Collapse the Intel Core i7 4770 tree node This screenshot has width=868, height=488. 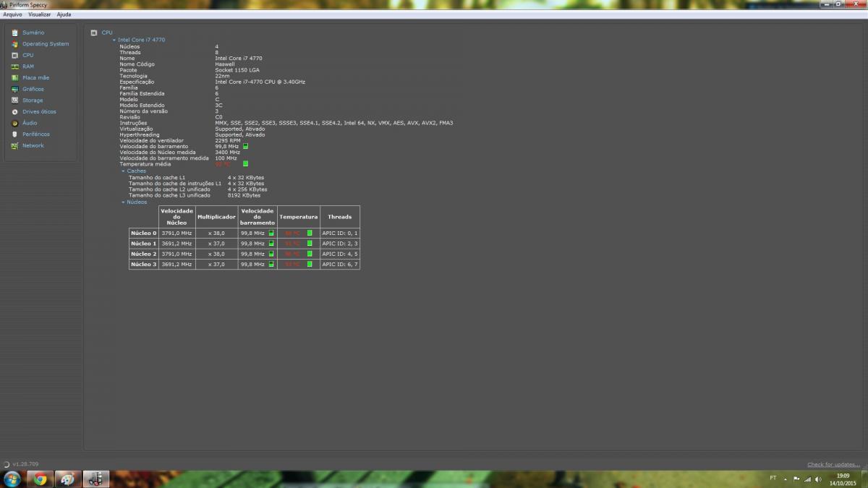point(114,40)
